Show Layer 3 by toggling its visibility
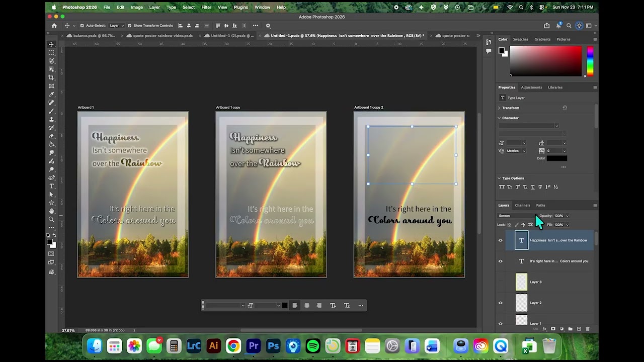This screenshot has width=644, height=362. [500, 282]
